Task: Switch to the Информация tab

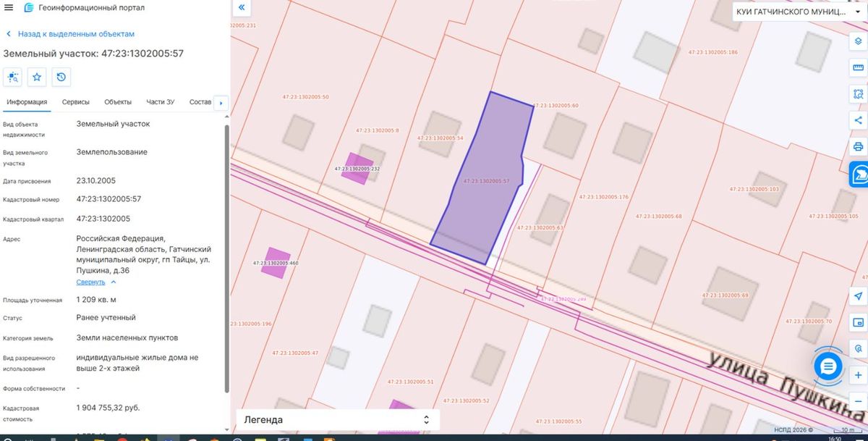Action: click(x=27, y=102)
